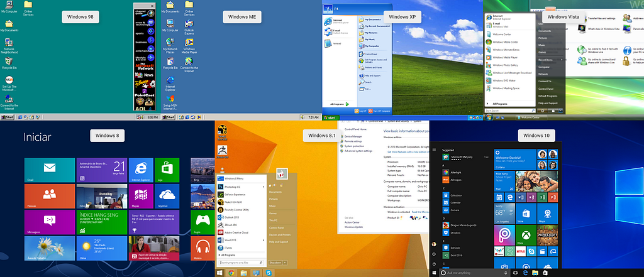Viewport: 644px width, 277px height.
Task: Expand My Recent Documents in XP menu
Action: [x=374, y=26]
